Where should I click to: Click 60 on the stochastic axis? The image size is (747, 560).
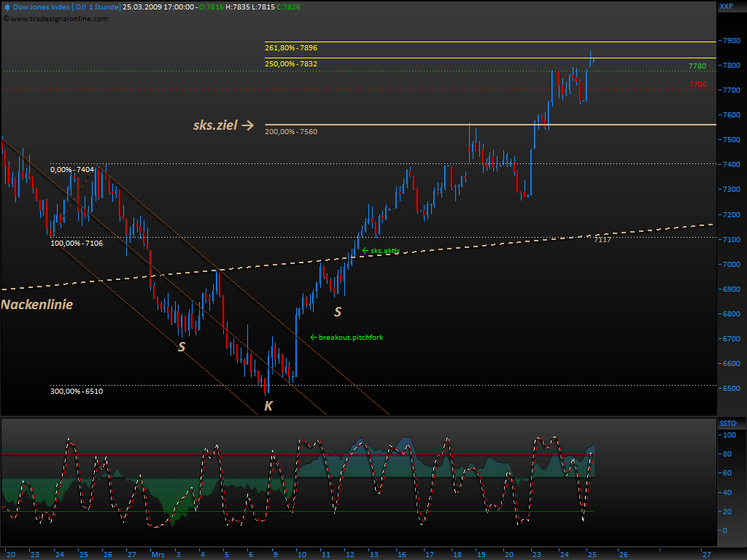pyautogui.click(x=727, y=472)
